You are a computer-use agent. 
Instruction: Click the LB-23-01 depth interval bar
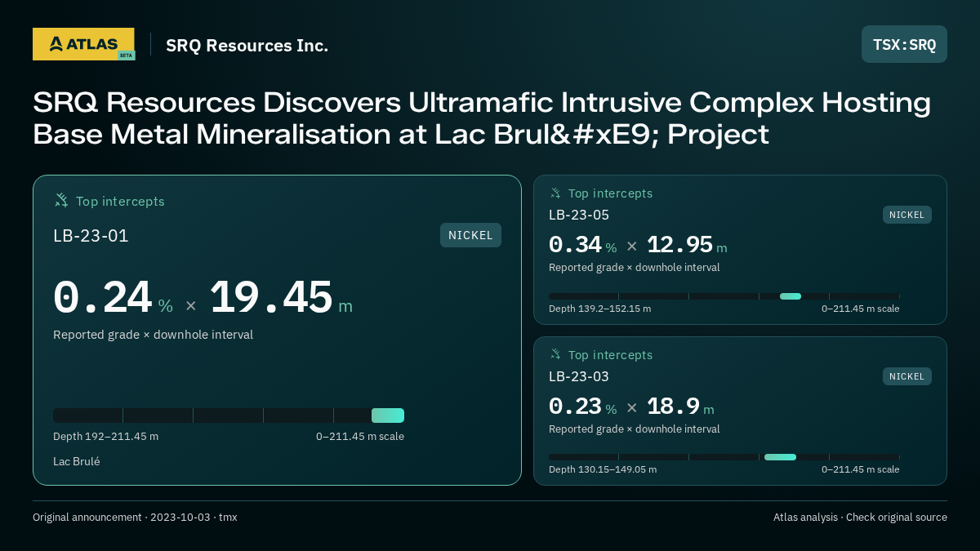click(x=229, y=415)
